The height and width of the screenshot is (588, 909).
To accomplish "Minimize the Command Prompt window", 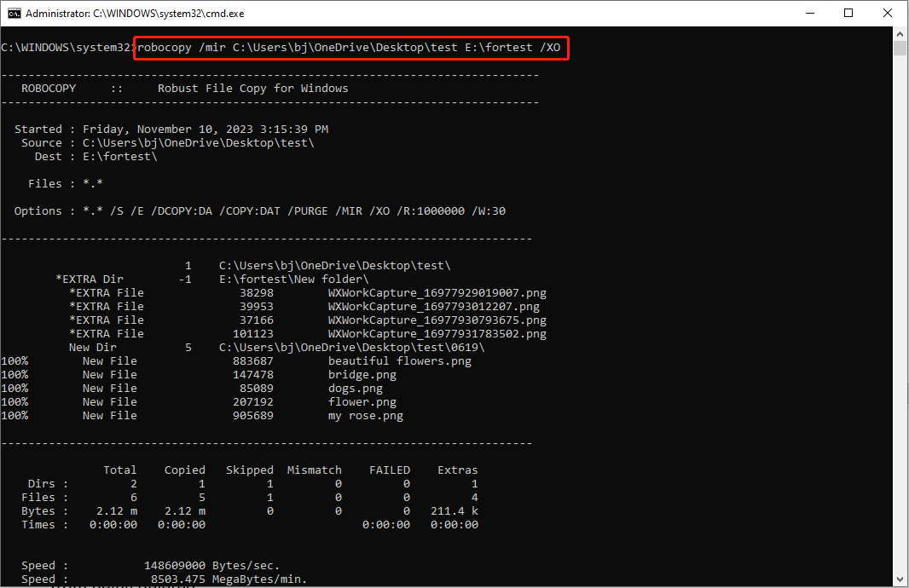I will (808, 14).
